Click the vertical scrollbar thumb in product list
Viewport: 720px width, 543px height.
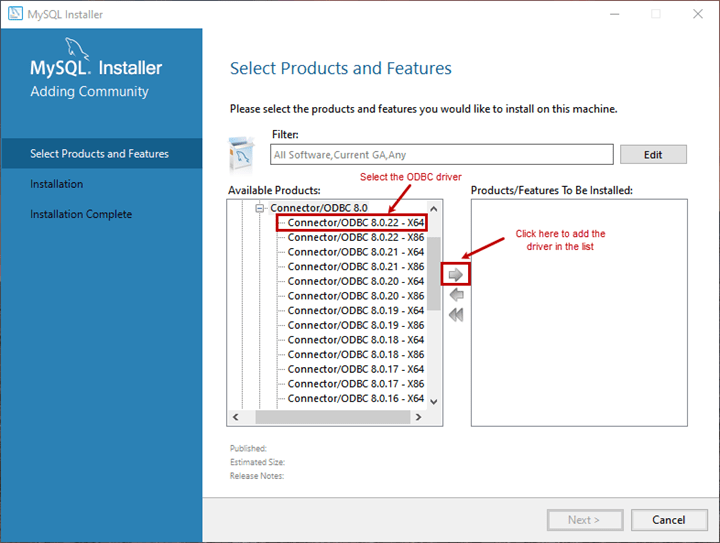(x=433, y=274)
